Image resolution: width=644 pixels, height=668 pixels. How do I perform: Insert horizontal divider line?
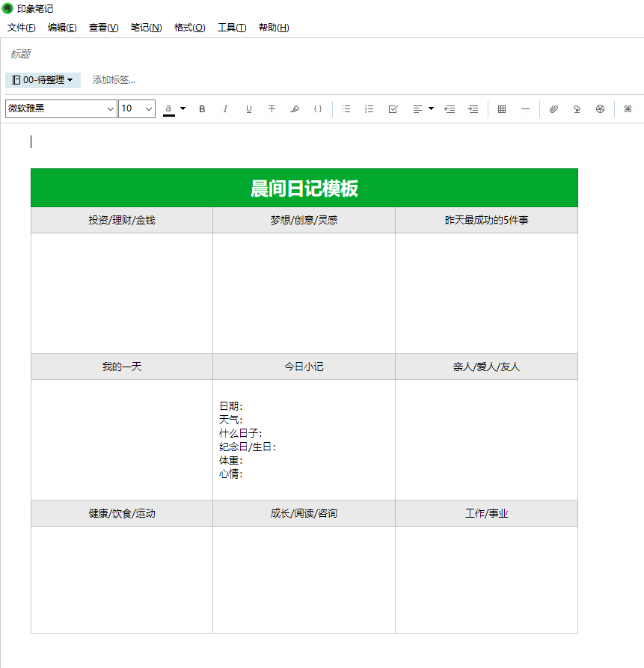[x=525, y=109]
